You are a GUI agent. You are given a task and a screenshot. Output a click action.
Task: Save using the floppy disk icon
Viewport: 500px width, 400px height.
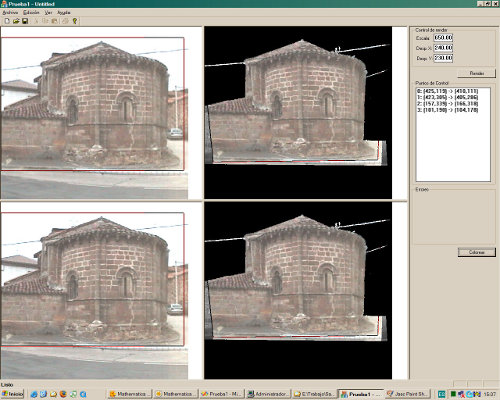[x=25, y=21]
